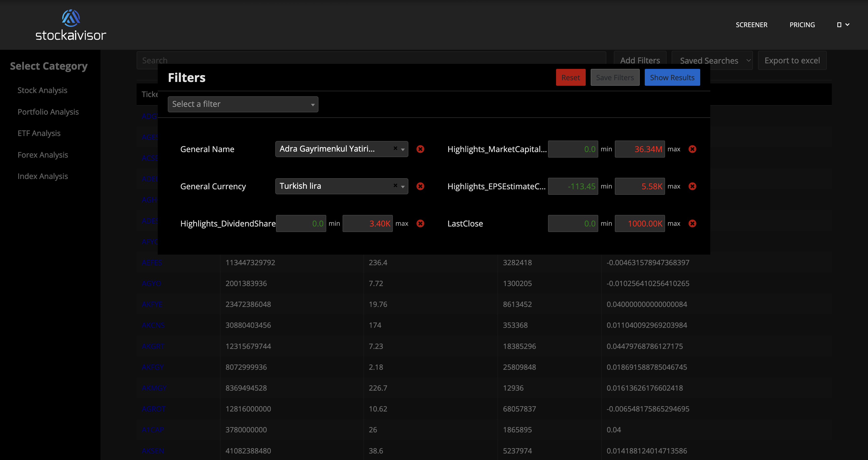Viewport: 868px width, 460px height.
Task: Clear the Adra Gayrimenkul name selection
Action: [395, 148]
